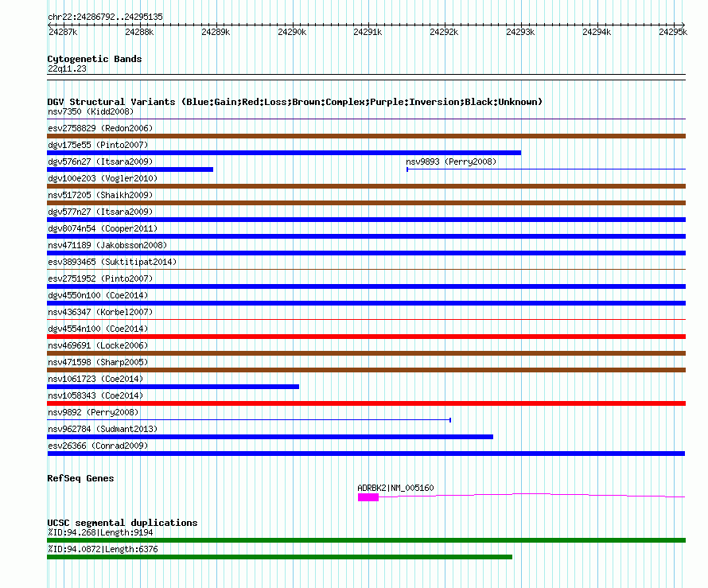Click the green 6376-length duplication bar
This screenshot has width=708, height=588.
279,557
